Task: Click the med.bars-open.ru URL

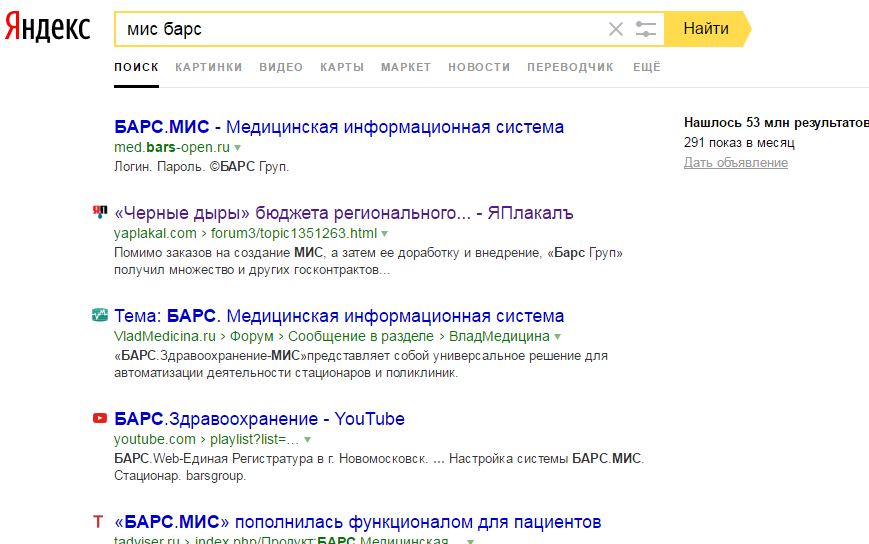Action: [172, 147]
